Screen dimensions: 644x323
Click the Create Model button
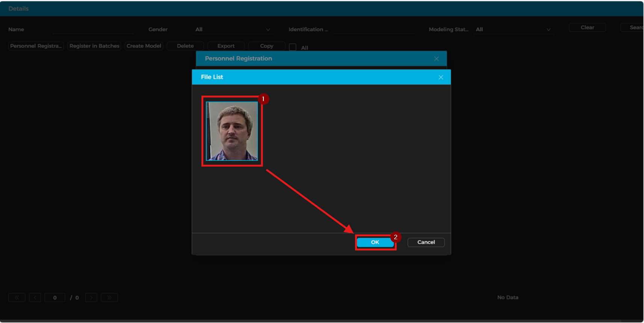point(144,46)
